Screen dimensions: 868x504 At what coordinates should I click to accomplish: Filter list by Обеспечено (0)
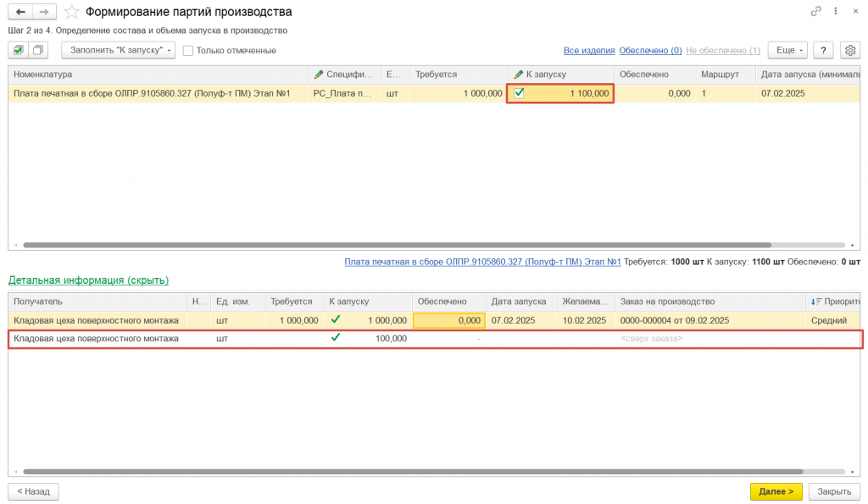coord(650,50)
